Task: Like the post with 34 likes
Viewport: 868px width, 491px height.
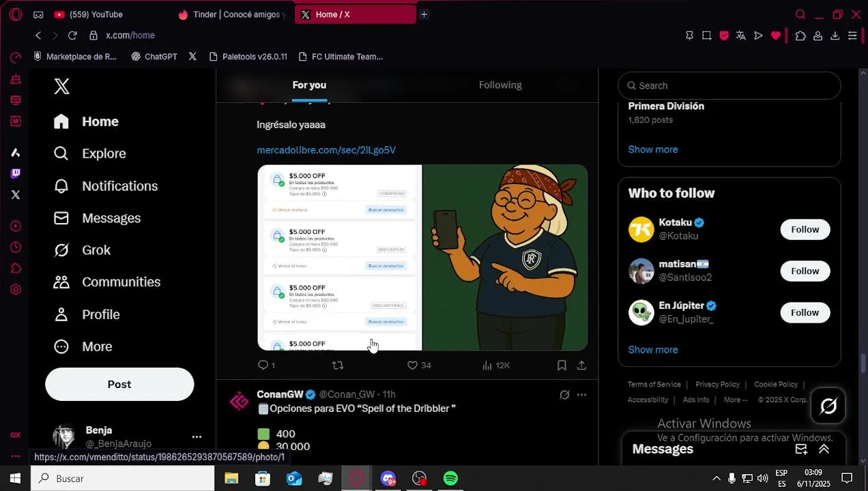Action: tap(419, 366)
